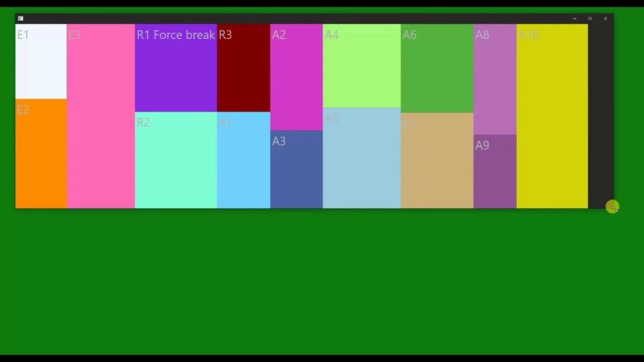This screenshot has width=644, height=362.
Task: Select the magenta A2 block
Action: click(x=296, y=77)
